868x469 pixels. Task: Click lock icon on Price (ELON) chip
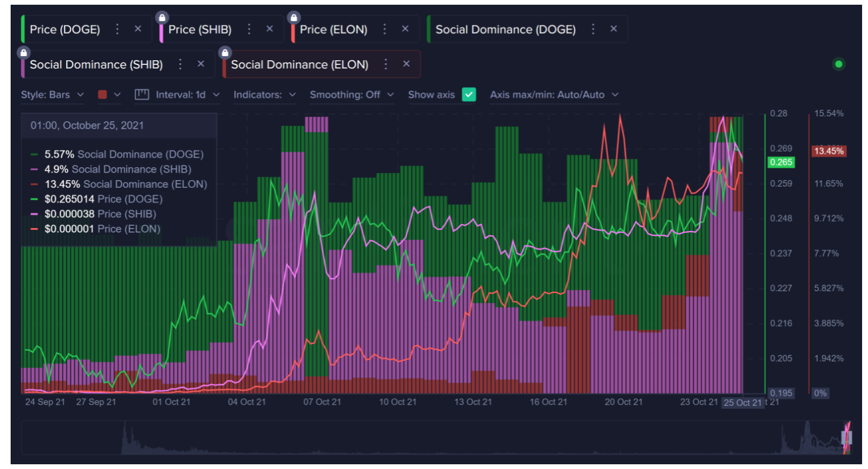293,17
